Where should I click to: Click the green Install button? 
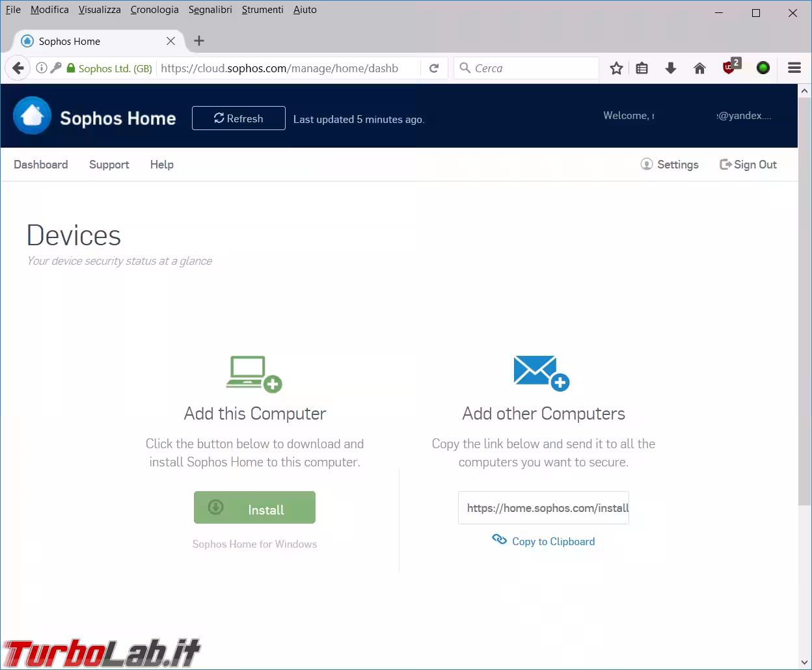click(x=254, y=508)
